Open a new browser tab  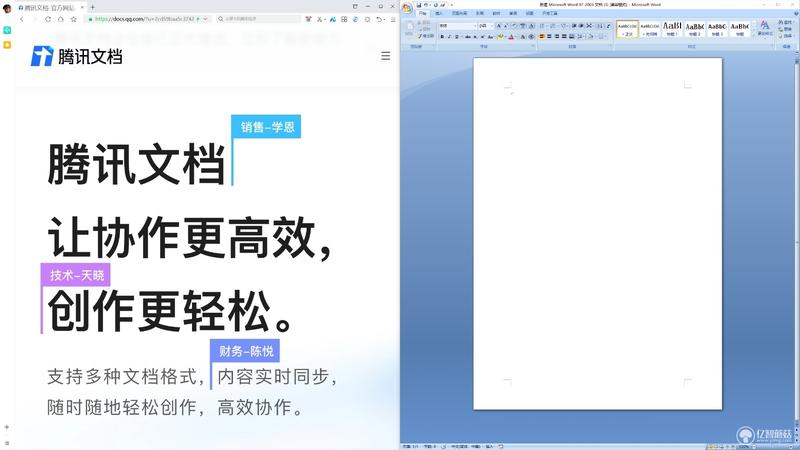[x=92, y=7]
